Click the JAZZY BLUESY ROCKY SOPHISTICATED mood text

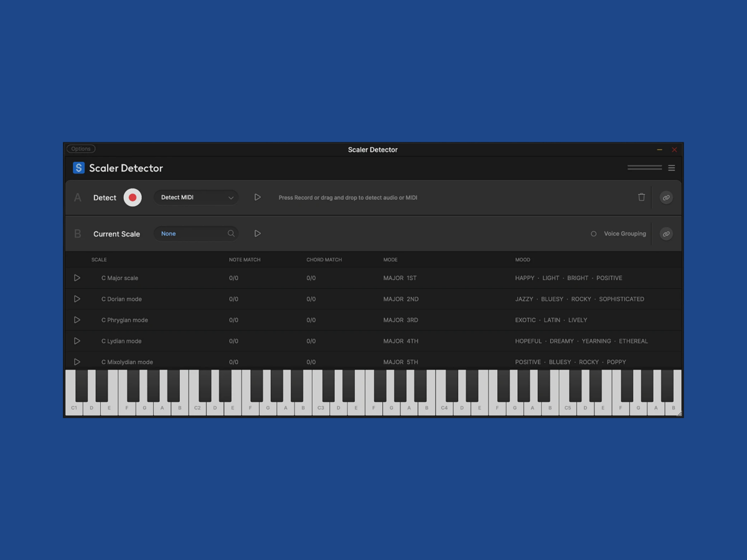(580, 299)
